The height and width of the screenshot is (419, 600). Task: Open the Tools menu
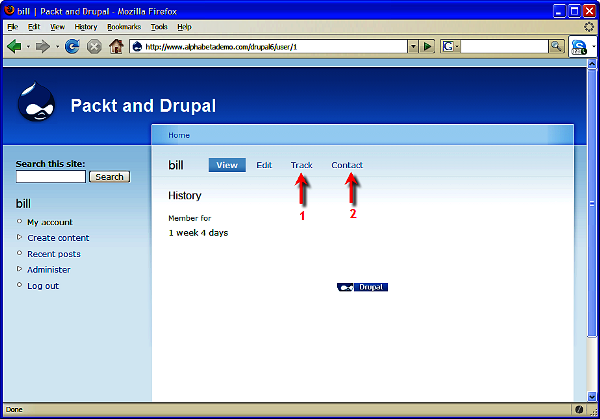pyautogui.click(x=159, y=27)
